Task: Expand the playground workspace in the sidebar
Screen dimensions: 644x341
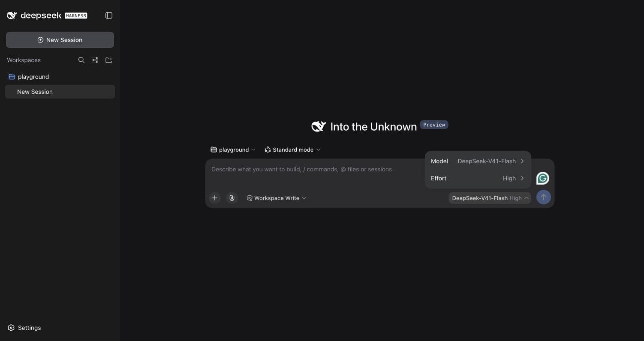Action: (60, 77)
